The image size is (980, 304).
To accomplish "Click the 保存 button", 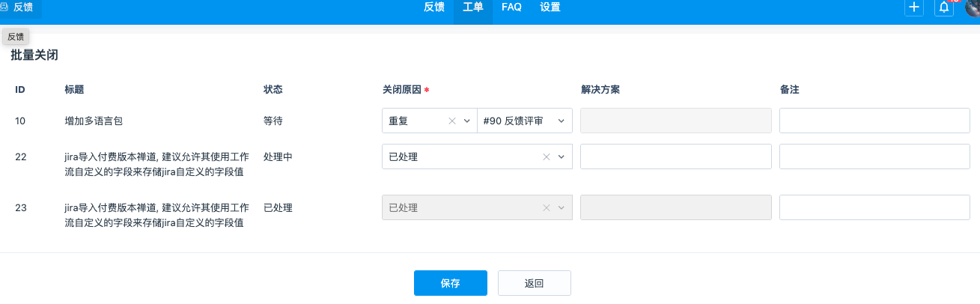I will point(451,283).
